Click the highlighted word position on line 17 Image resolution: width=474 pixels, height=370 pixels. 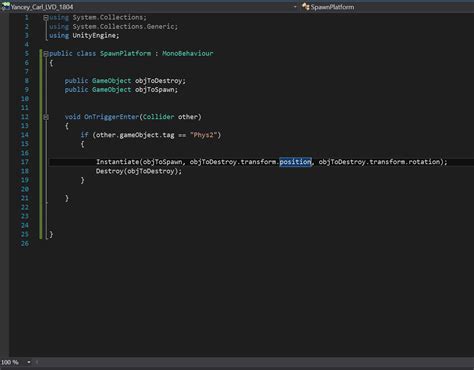(x=295, y=162)
